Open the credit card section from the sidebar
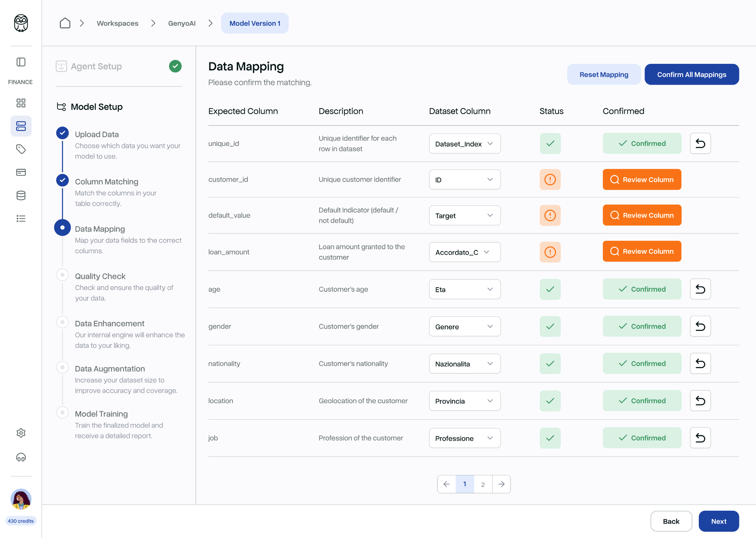Viewport: 756px width, 538px height. (x=21, y=172)
